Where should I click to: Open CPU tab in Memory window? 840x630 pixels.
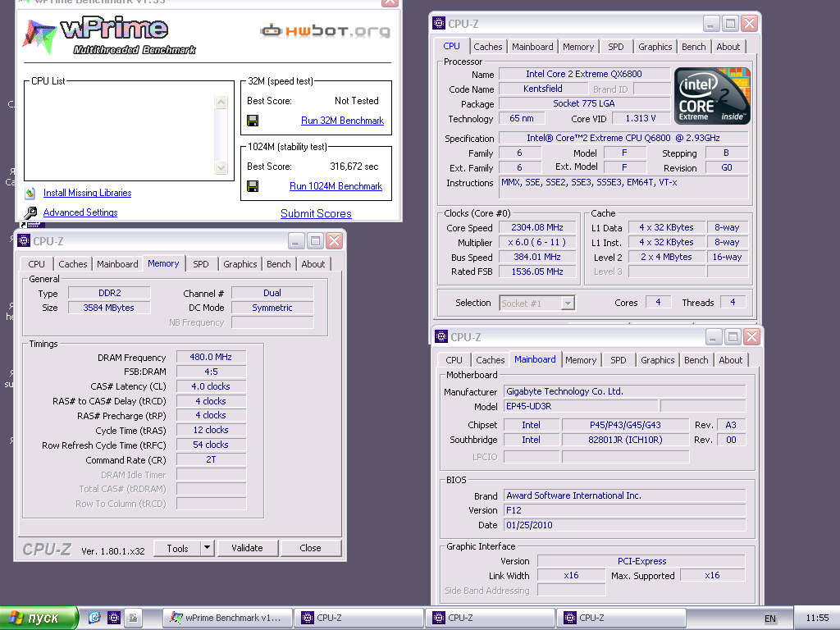pos(36,264)
